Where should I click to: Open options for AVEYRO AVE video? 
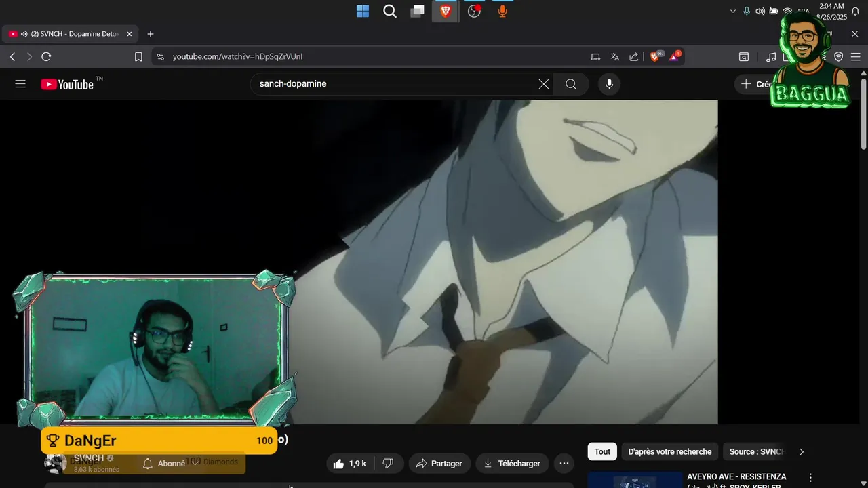(x=810, y=478)
